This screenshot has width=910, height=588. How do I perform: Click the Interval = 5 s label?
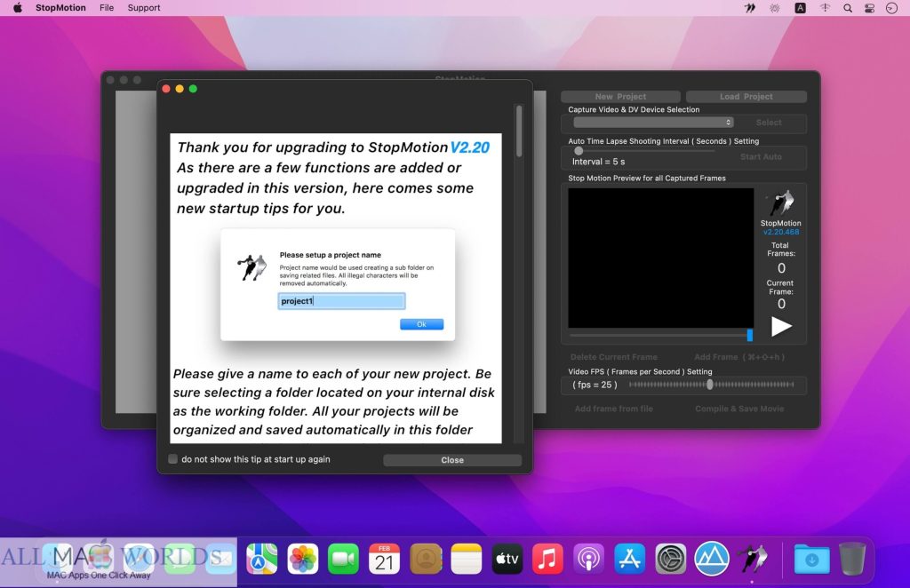(598, 162)
